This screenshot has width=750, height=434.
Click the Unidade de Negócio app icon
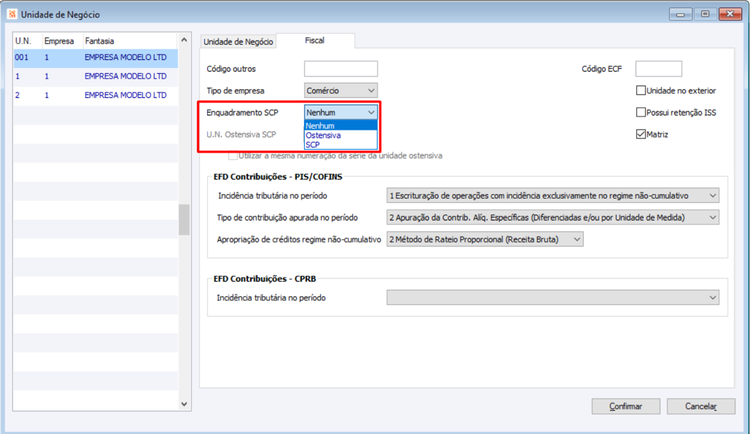11,14
